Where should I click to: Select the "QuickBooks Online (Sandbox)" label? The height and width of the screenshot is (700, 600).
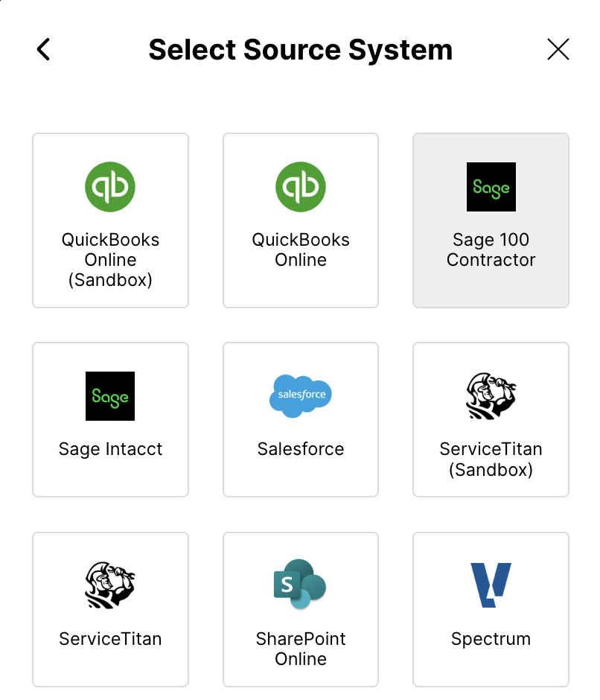(x=110, y=260)
